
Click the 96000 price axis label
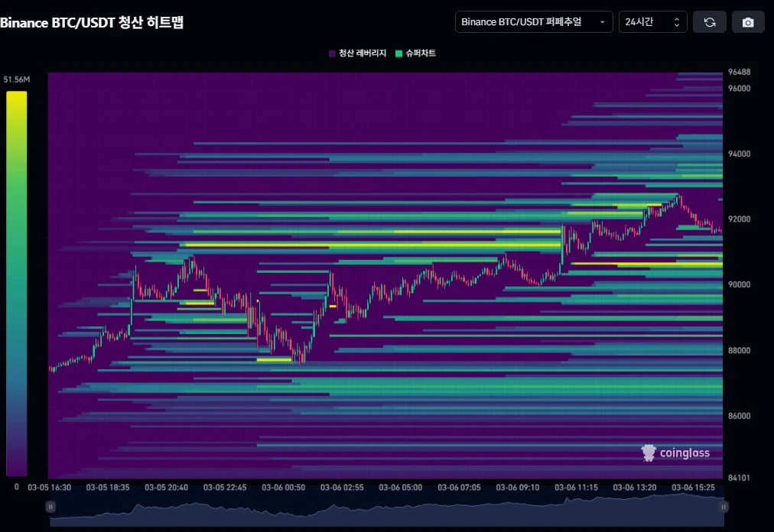pyautogui.click(x=739, y=89)
